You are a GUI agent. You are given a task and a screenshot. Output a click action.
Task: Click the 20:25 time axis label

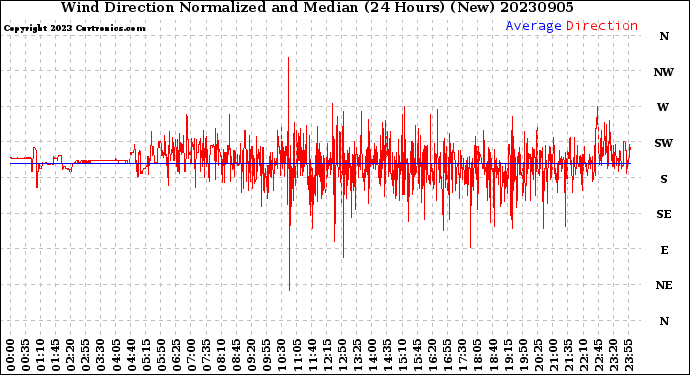[538, 355]
